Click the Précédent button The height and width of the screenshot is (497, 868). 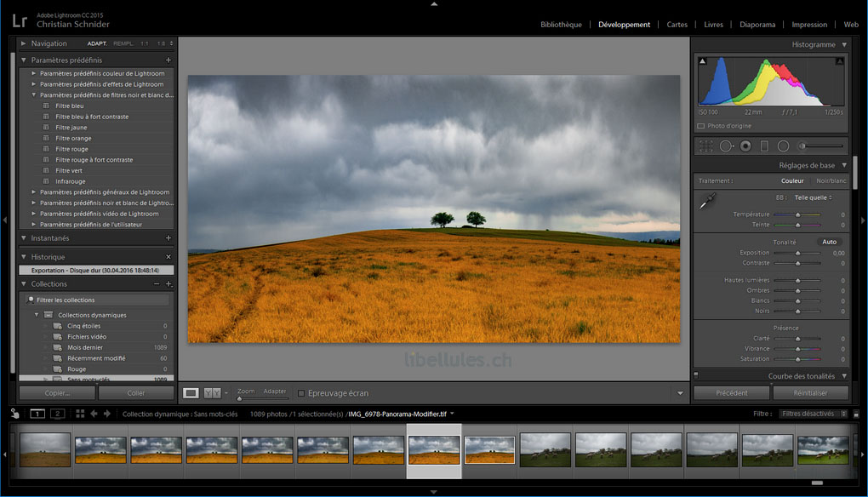click(731, 393)
